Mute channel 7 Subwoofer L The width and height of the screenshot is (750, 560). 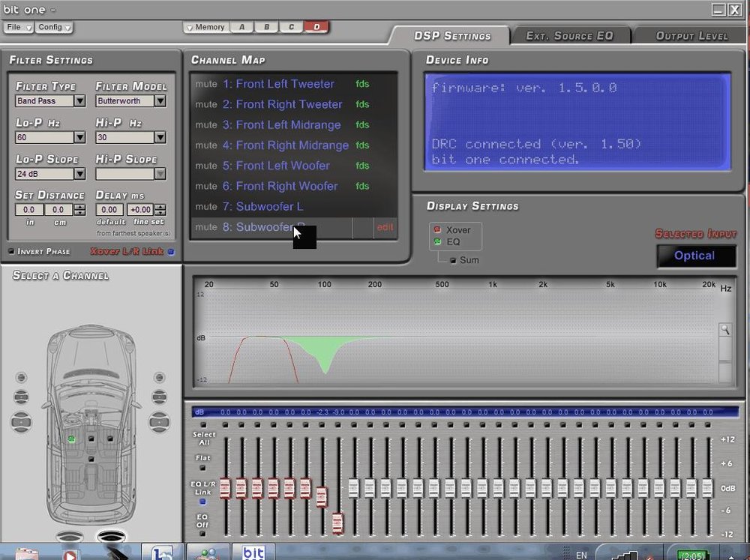pyautogui.click(x=205, y=207)
